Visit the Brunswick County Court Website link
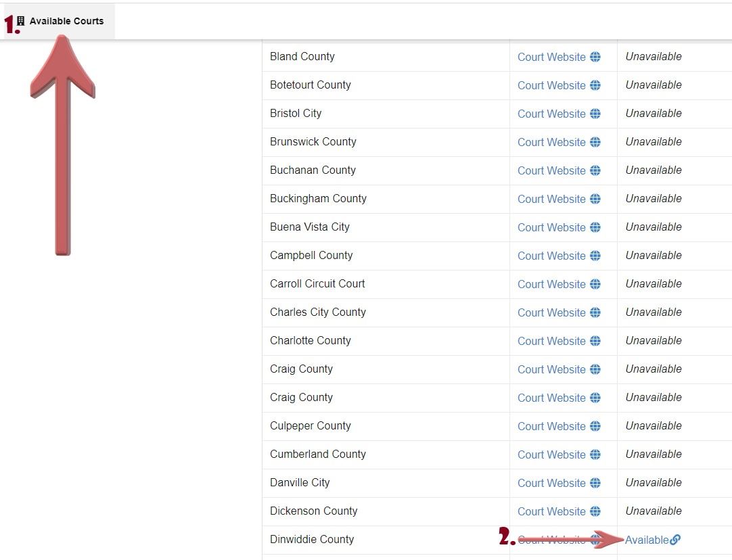This screenshot has width=732, height=560. (x=551, y=142)
